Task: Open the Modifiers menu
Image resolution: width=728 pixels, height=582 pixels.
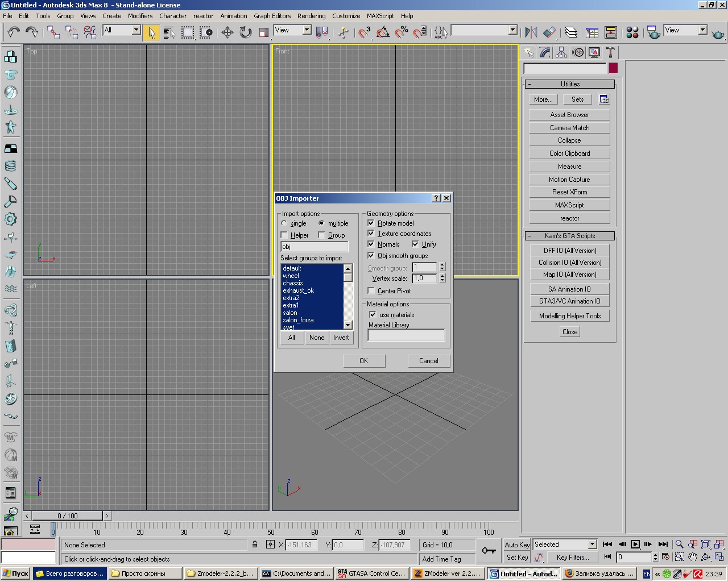Action: (x=140, y=16)
